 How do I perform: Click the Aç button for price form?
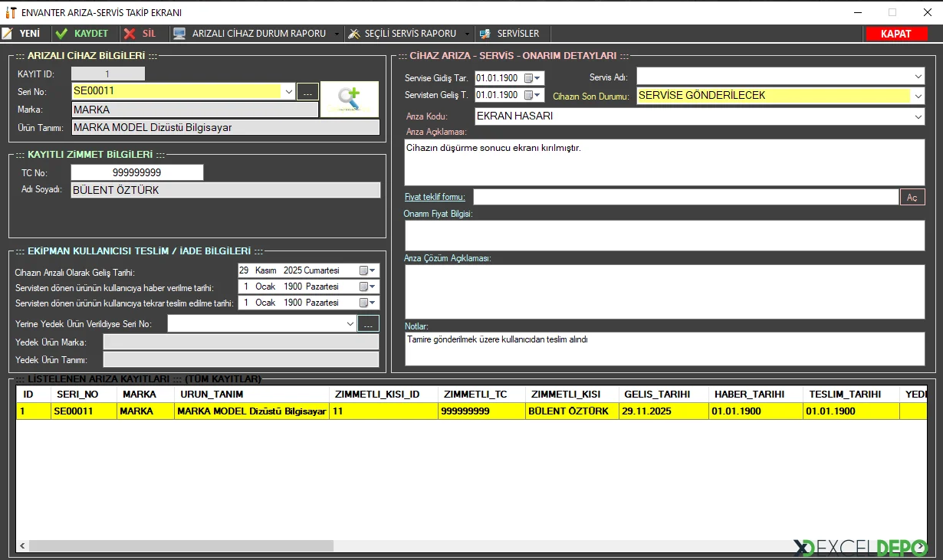coord(912,198)
